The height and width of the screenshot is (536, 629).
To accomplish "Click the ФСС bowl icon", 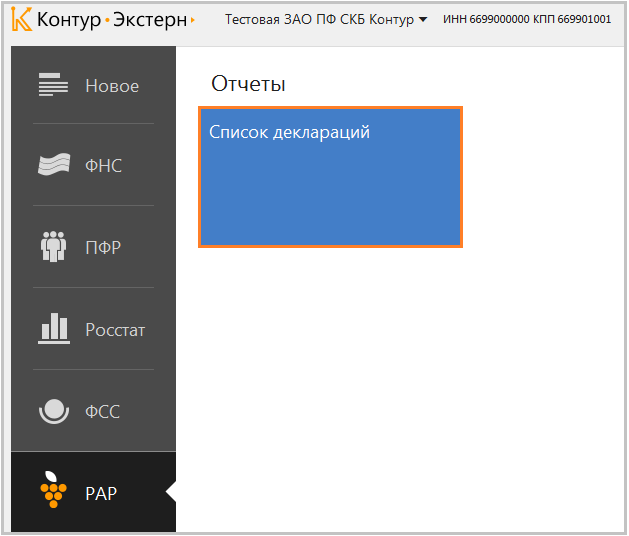I will tap(54, 411).
